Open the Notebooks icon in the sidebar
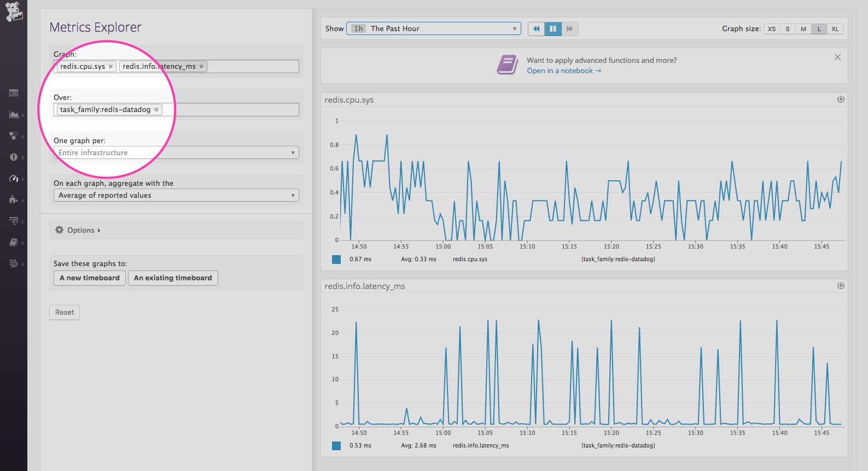Screen dimensions: 868x471 point(14,242)
